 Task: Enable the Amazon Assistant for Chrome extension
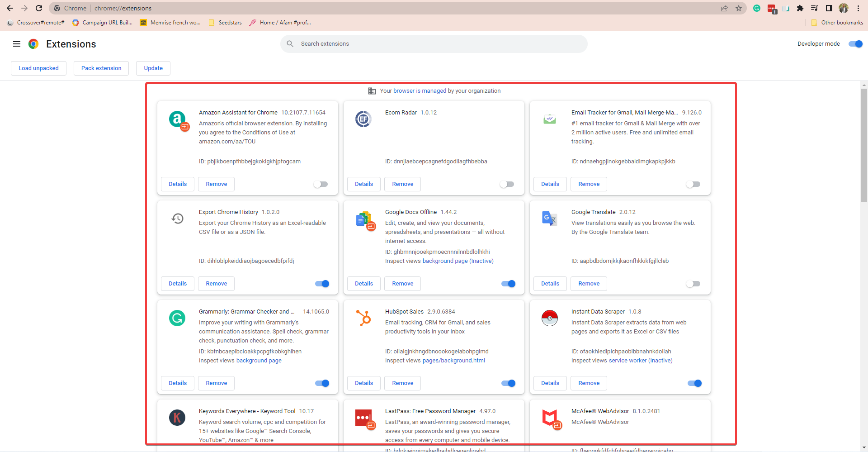click(x=321, y=184)
